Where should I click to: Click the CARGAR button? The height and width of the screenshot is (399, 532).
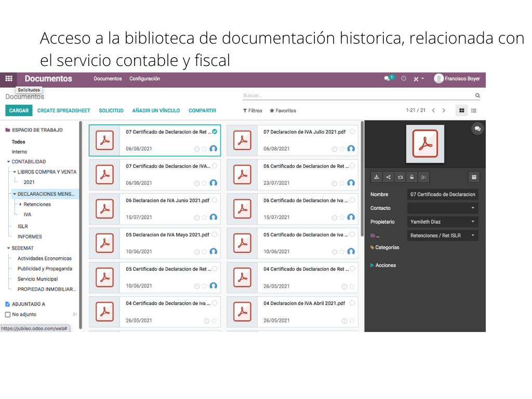pyautogui.click(x=19, y=111)
